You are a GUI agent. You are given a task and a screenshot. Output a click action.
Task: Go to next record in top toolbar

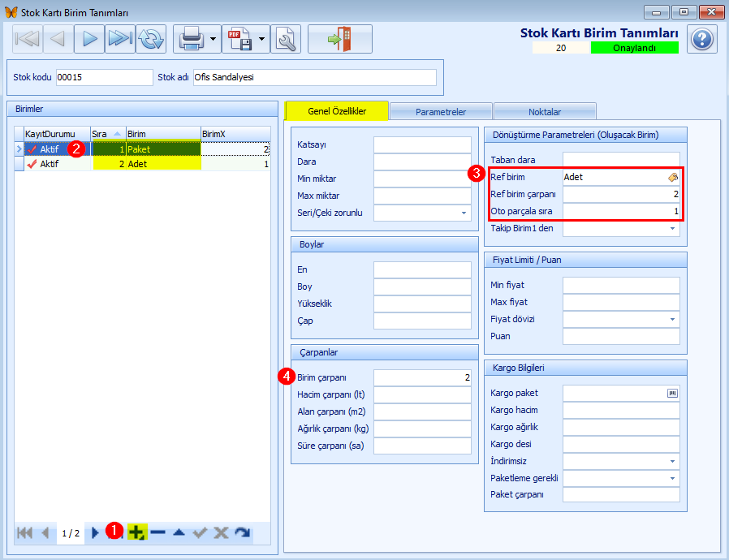pos(89,39)
